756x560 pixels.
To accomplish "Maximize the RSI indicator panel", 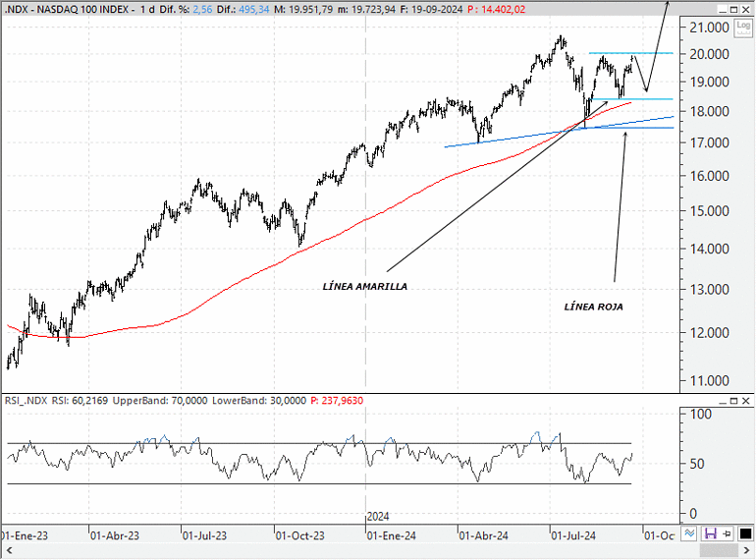I will click(733, 401).
